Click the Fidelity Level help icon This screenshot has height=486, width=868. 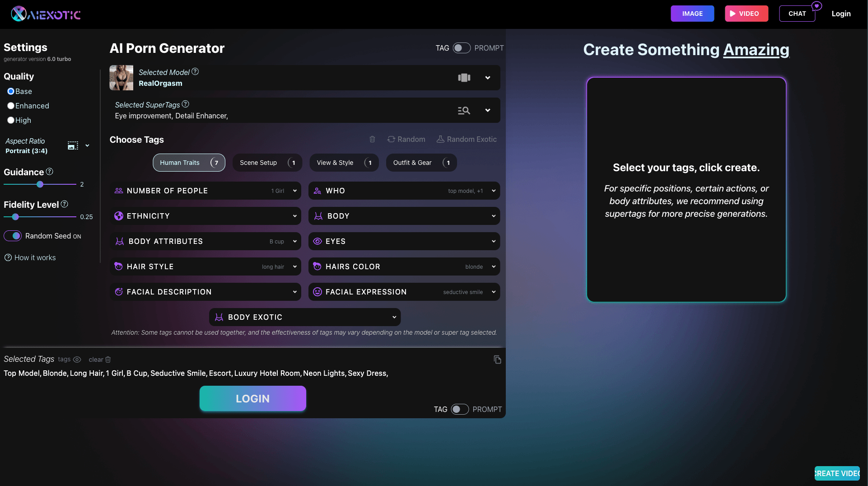tap(65, 204)
